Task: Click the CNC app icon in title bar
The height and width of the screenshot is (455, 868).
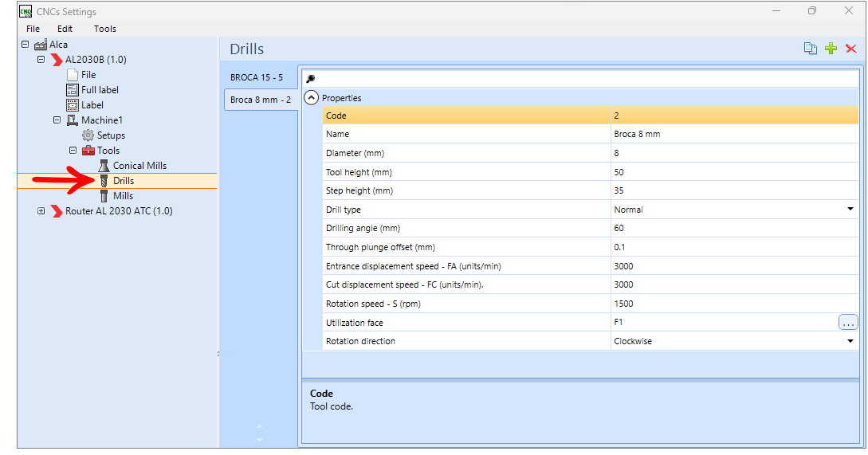Action: tap(26, 11)
